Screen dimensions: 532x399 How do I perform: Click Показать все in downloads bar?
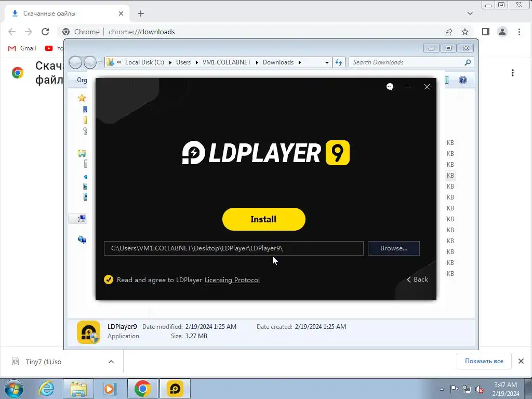484,361
